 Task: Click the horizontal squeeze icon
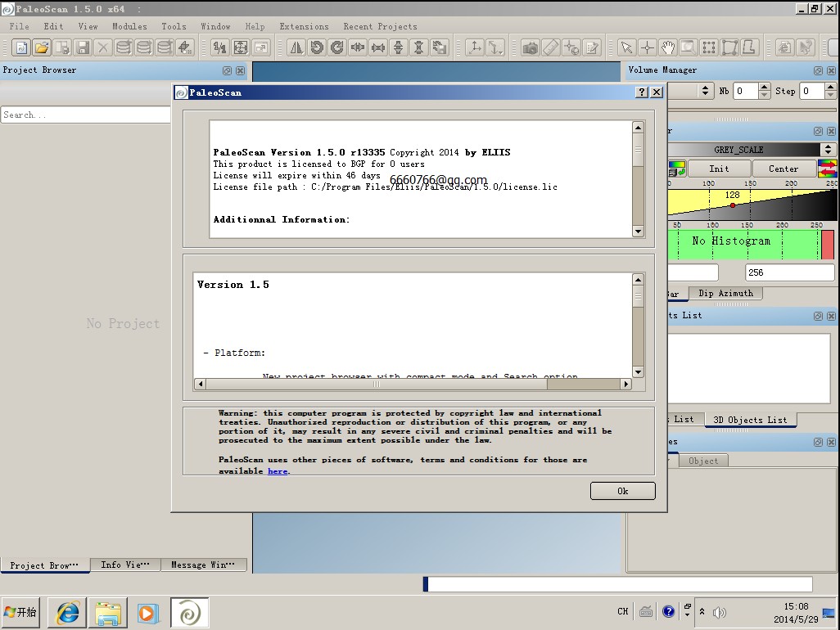click(x=377, y=47)
